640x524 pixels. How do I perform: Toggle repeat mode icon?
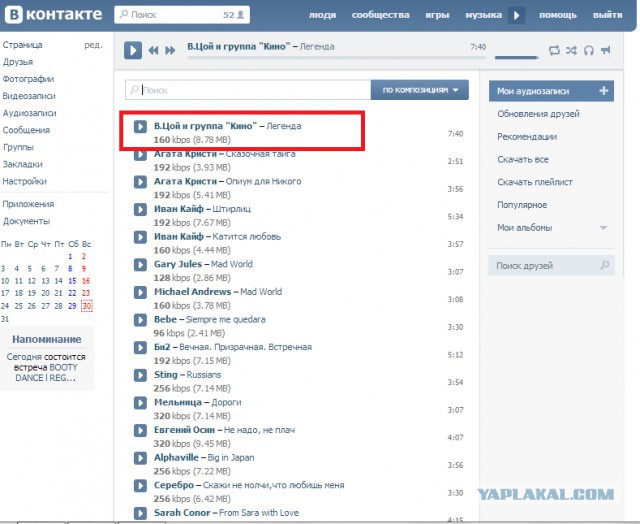click(554, 50)
